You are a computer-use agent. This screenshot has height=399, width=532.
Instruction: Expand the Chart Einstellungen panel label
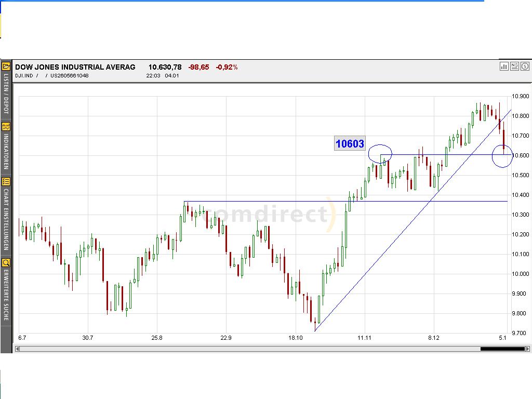(6, 219)
